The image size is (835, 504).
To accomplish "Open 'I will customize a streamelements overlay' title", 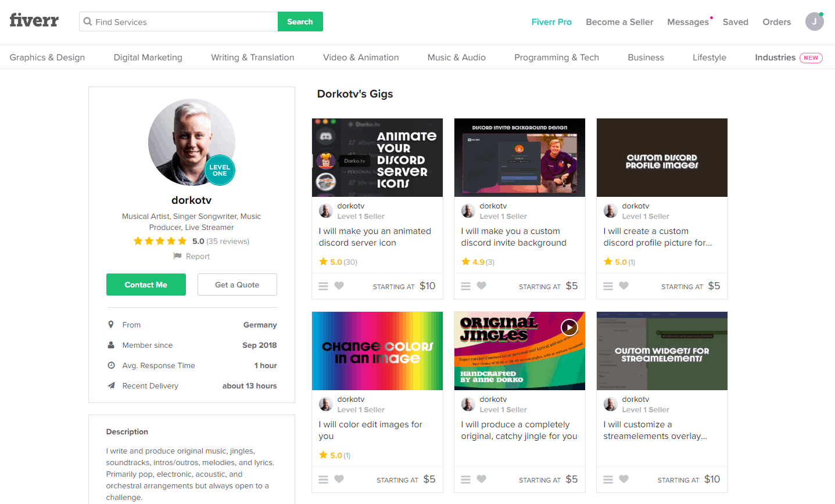I will coord(655,430).
